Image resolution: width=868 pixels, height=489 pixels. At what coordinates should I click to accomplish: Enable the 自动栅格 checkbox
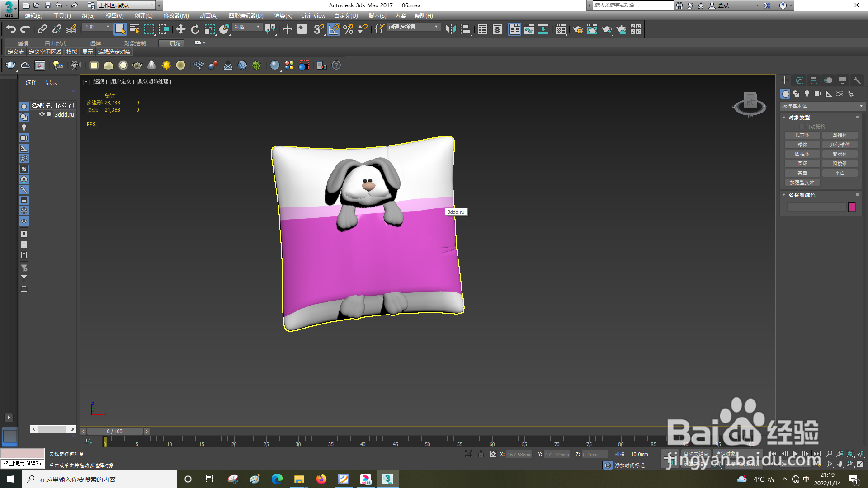tap(802, 127)
